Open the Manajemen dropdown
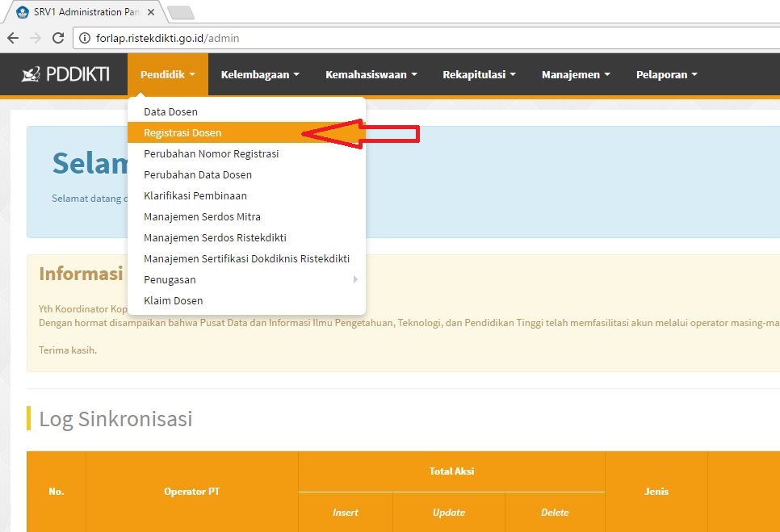780x532 pixels. tap(576, 73)
